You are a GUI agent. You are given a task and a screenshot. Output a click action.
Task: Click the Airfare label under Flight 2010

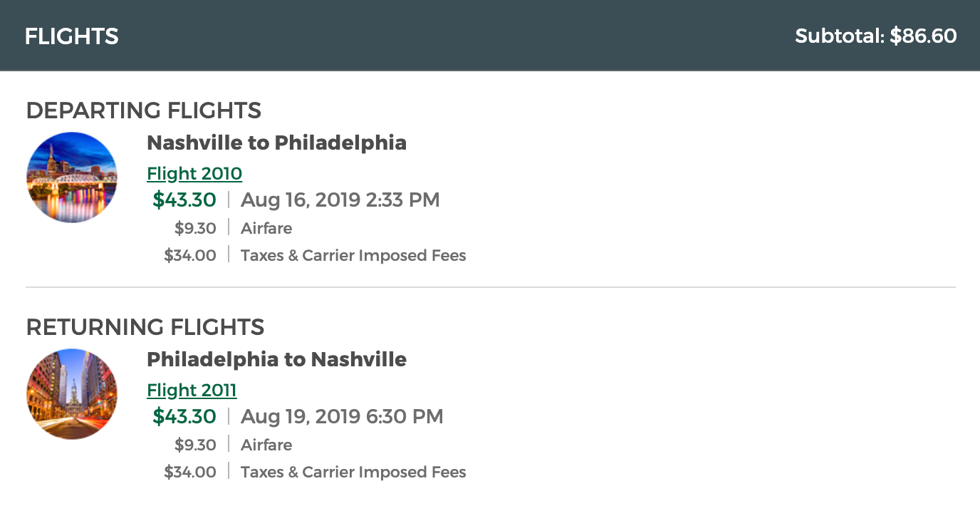pos(266,228)
